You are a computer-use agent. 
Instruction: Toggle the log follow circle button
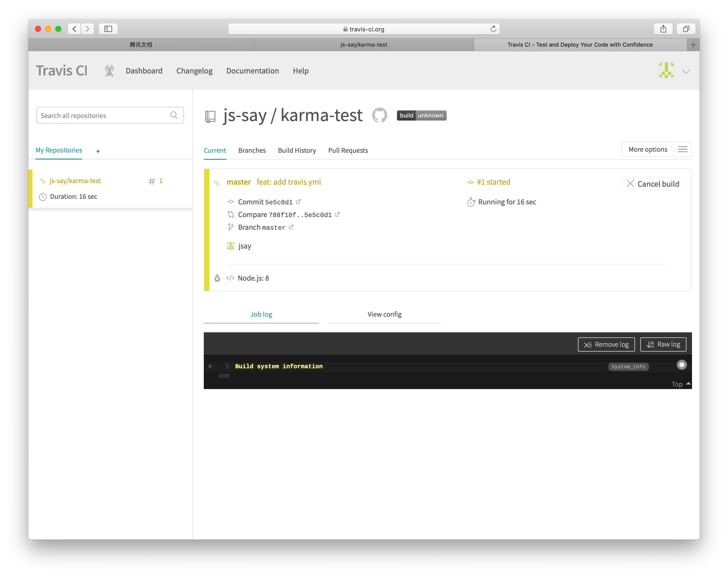click(682, 365)
